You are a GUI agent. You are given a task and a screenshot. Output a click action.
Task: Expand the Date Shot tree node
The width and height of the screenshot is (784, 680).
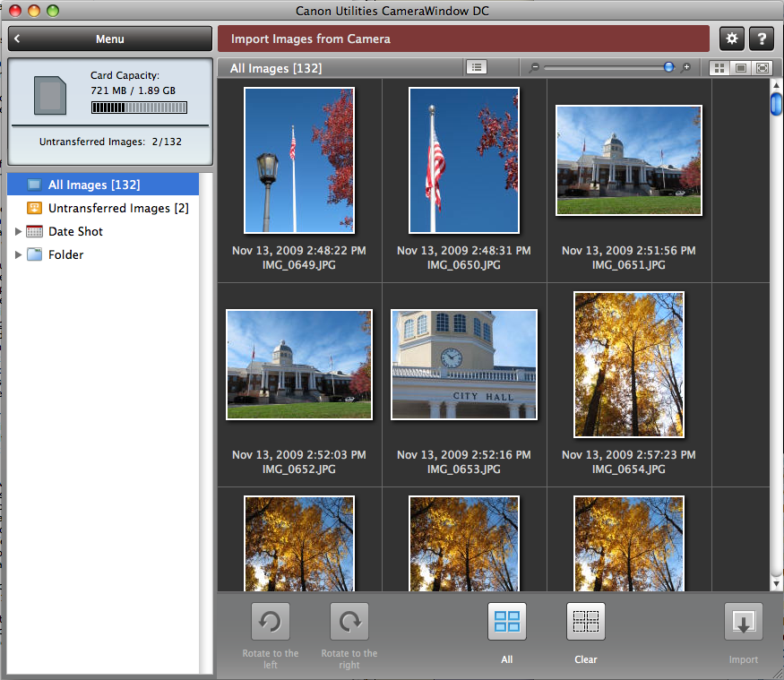pyautogui.click(x=18, y=232)
